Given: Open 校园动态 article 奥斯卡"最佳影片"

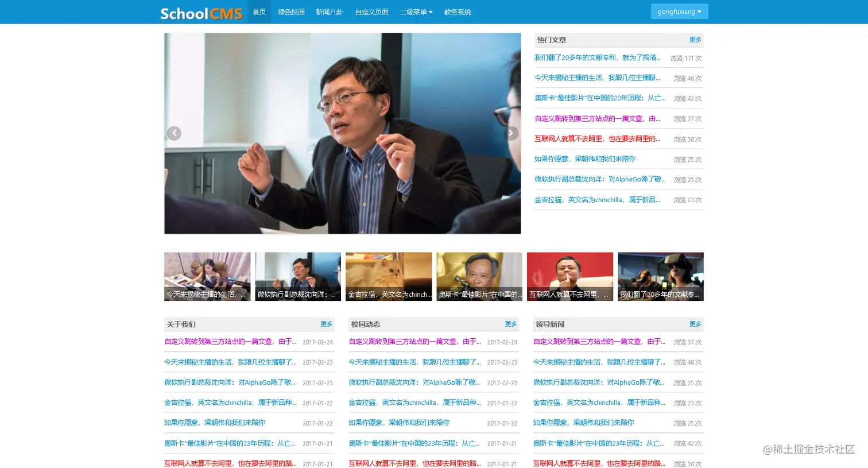Looking at the screenshot, I should tap(414, 443).
